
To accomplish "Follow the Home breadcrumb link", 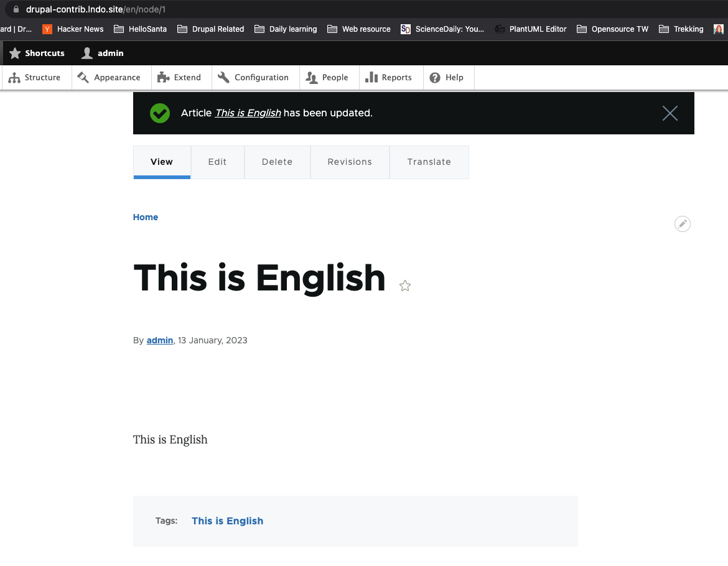I will (x=145, y=217).
